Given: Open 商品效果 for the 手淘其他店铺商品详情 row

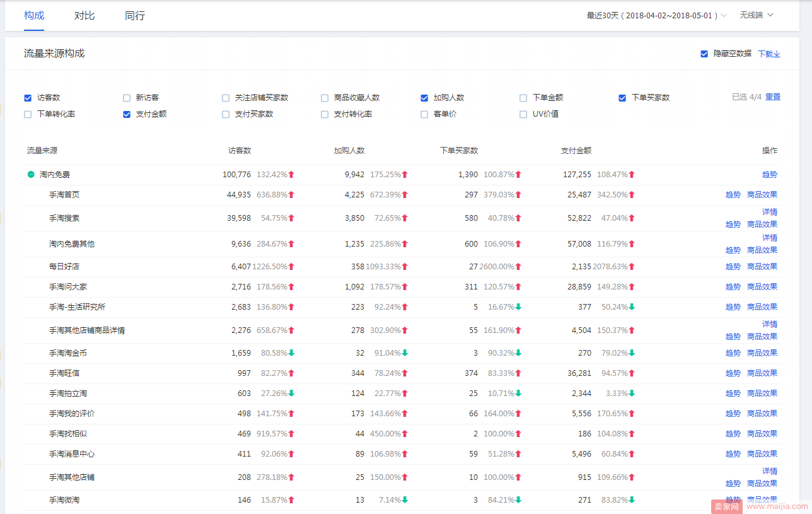Looking at the screenshot, I should click(762, 337).
